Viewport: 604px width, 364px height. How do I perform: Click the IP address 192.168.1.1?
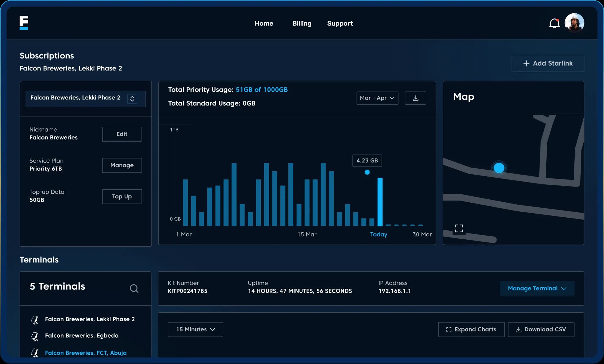click(395, 291)
